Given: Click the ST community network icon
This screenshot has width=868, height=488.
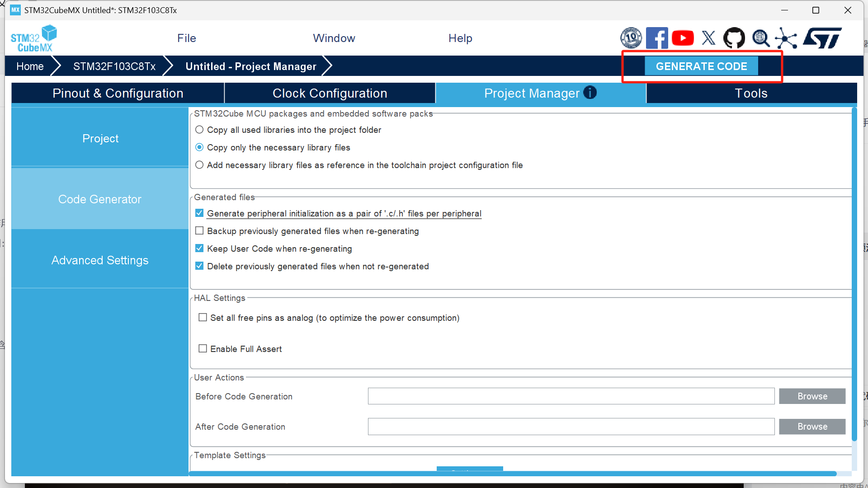Looking at the screenshot, I should [786, 38].
